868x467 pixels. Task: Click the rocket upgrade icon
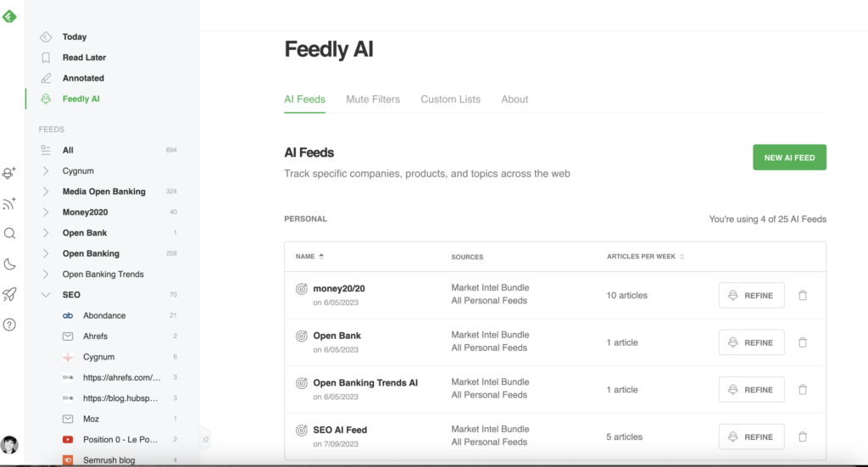tap(9, 294)
